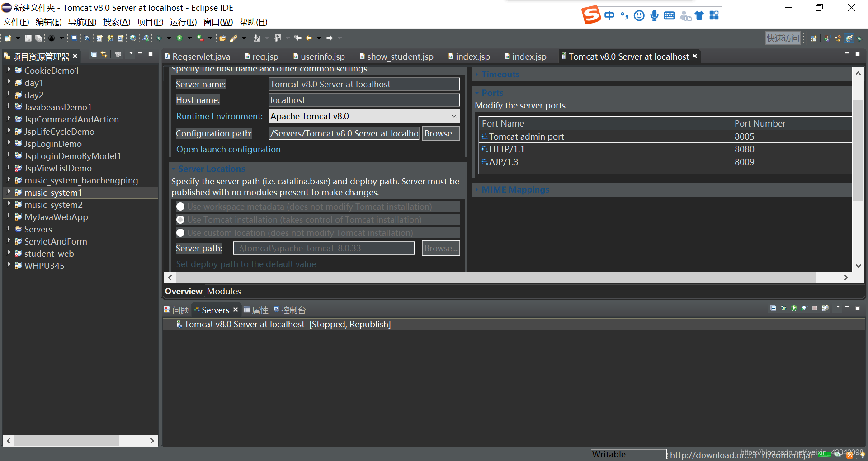Click the Run green play toolbar icon

179,38
